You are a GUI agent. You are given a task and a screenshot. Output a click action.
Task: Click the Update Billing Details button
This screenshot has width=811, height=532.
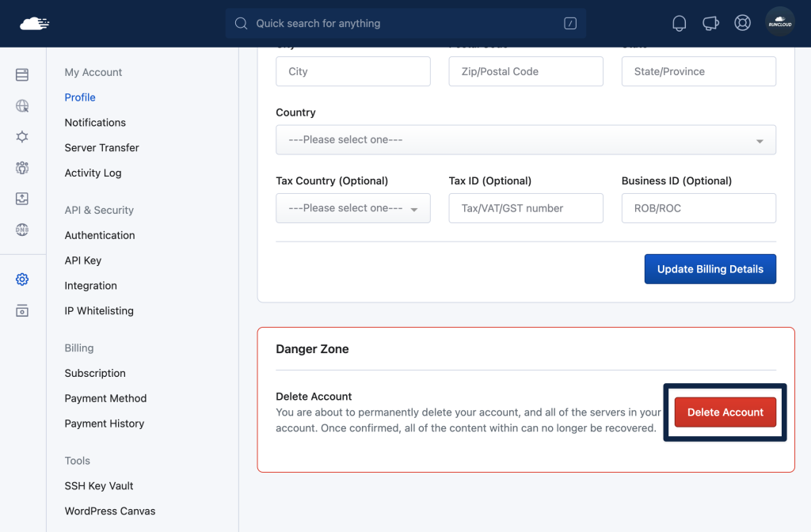pos(710,269)
